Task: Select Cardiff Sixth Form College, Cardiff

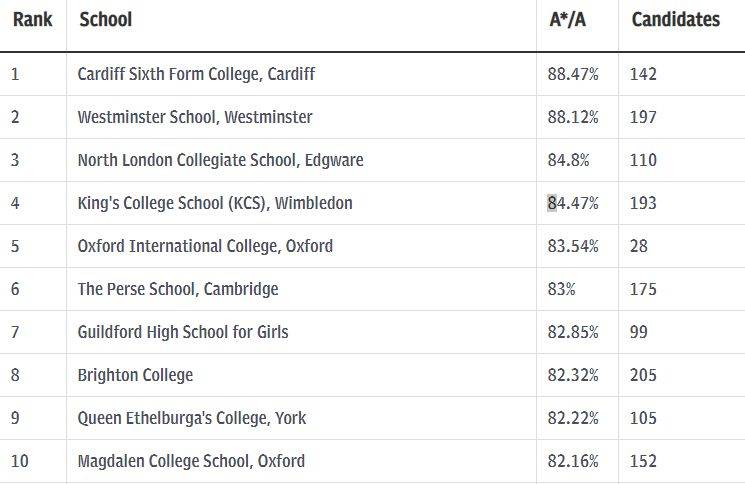Action: coord(196,74)
